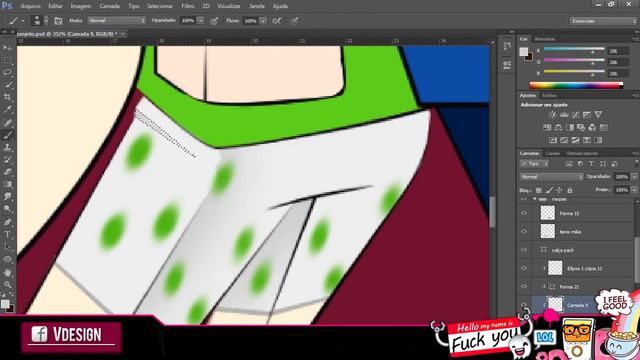Select the Move tool
The height and width of the screenshot is (360, 640).
point(7,48)
